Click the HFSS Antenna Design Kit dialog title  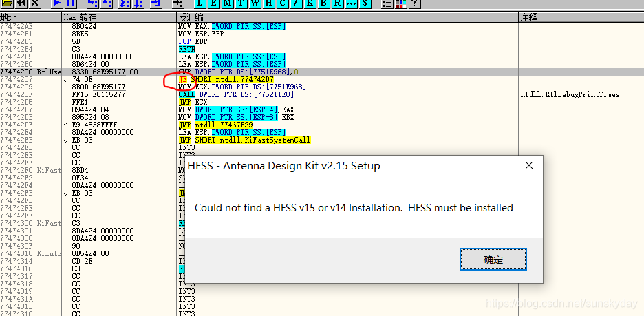(x=283, y=166)
